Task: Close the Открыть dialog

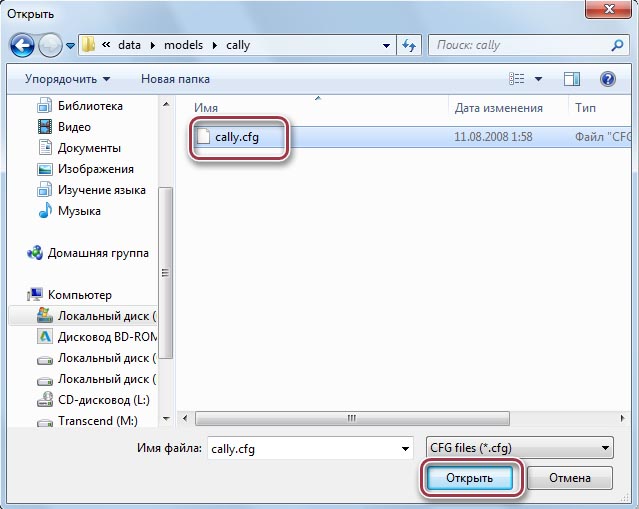Action: (609, 9)
